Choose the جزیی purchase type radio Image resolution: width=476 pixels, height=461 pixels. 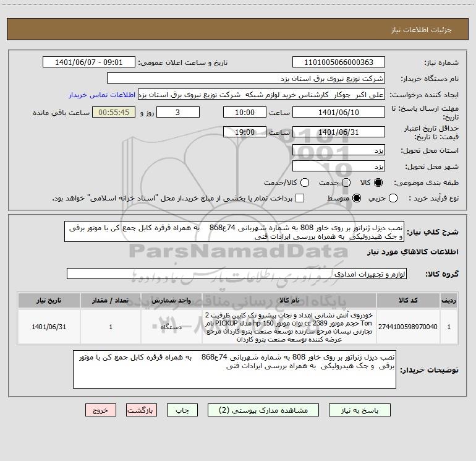393,198
